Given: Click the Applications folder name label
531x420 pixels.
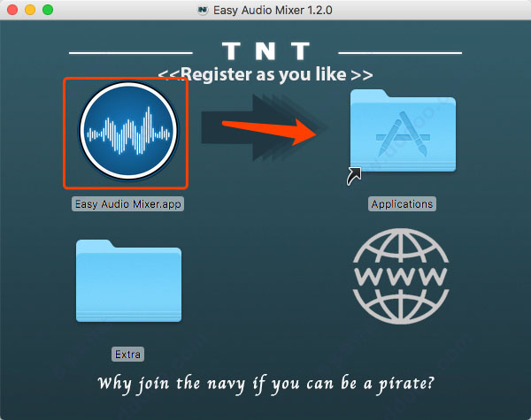Looking at the screenshot, I should coord(402,204).
